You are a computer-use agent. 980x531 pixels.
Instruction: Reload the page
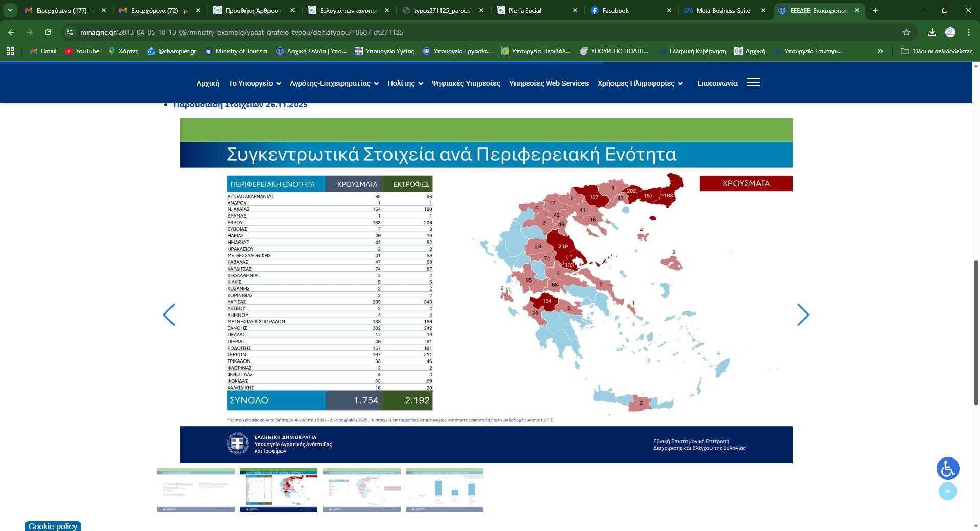[48, 32]
